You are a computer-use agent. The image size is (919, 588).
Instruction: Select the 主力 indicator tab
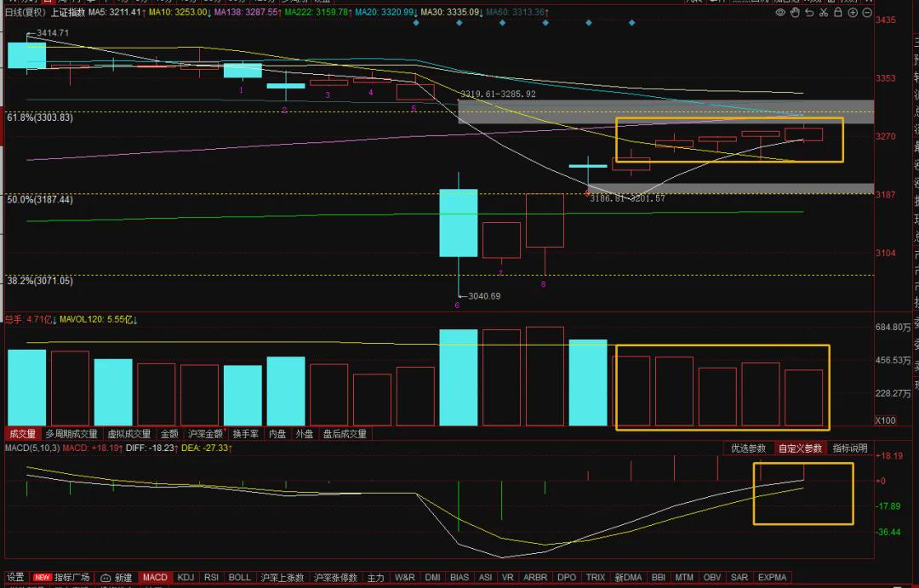pos(376,578)
